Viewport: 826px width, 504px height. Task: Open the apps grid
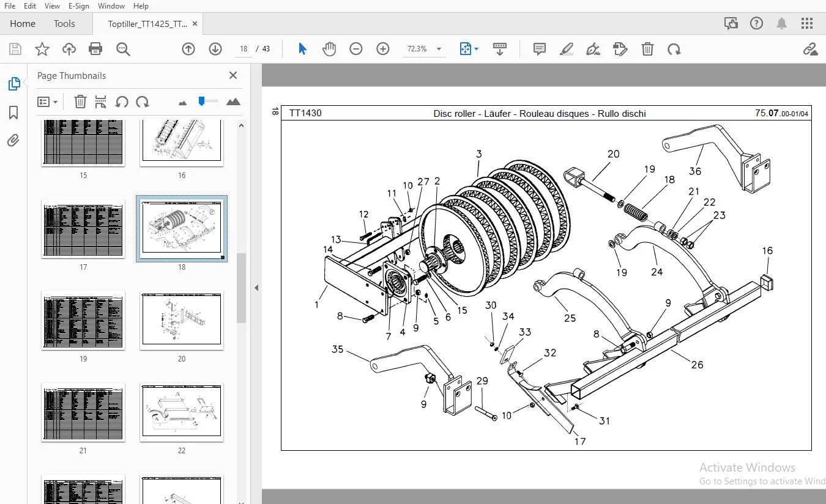[807, 24]
